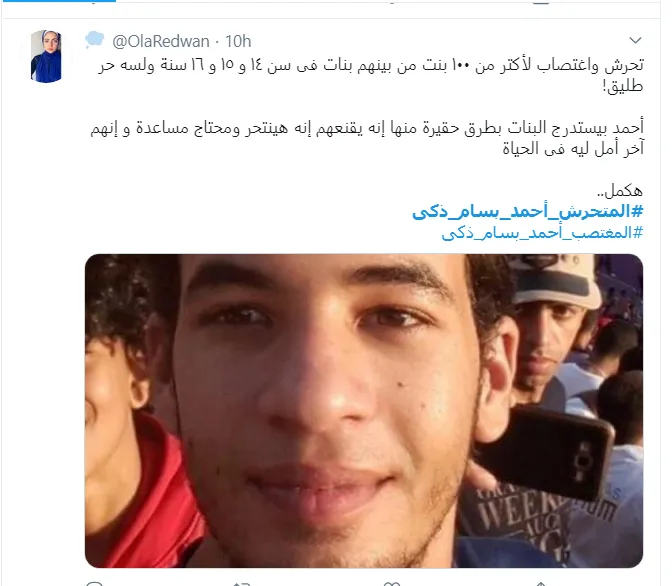Screen dimensions: 672x586
Task: Like the tweet with heart icon
Action: coord(392,583)
